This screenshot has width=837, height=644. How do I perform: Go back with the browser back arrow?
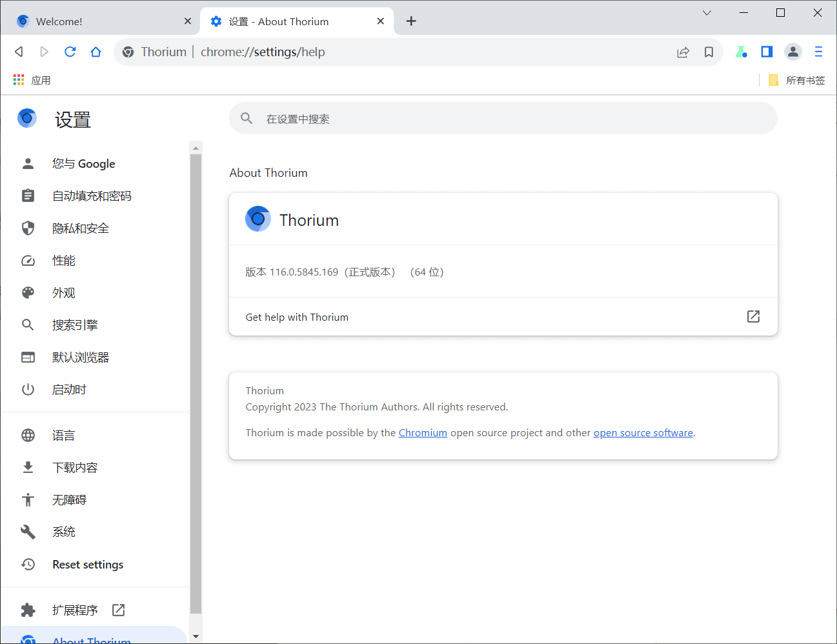(19, 52)
